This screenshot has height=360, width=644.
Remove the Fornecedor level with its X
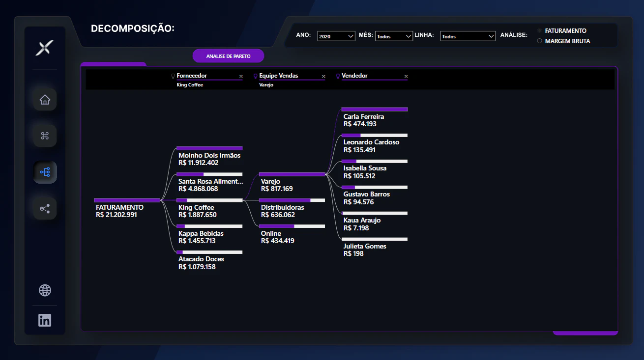click(x=241, y=76)
